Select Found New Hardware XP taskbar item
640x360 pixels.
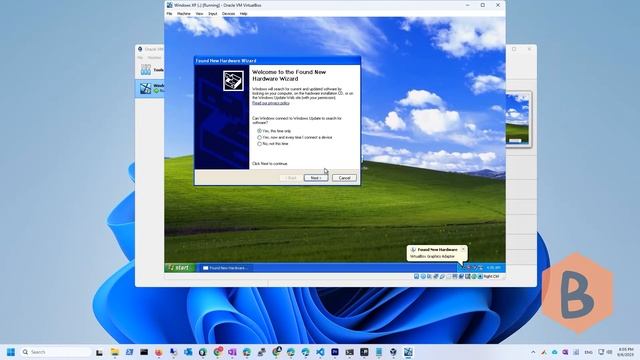225,268
